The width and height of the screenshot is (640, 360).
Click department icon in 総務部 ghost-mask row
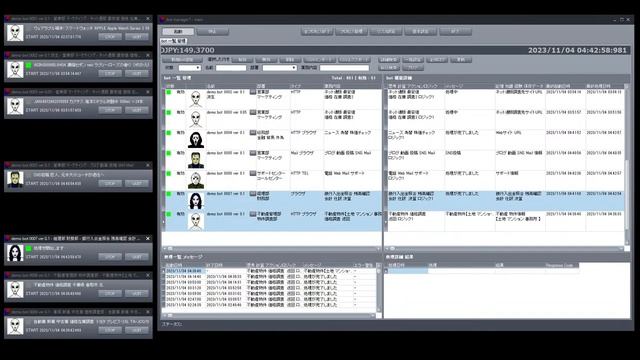coord(253,133)
